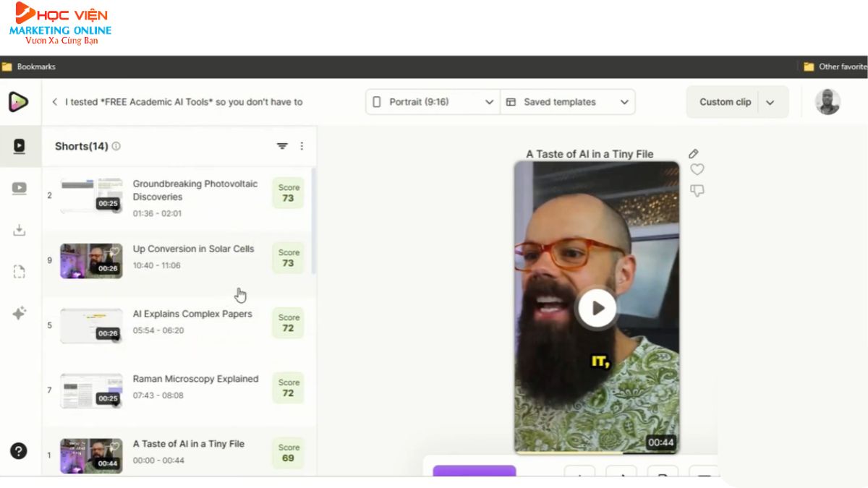Expand the Custom clip arrow menu

pos(770,103)
